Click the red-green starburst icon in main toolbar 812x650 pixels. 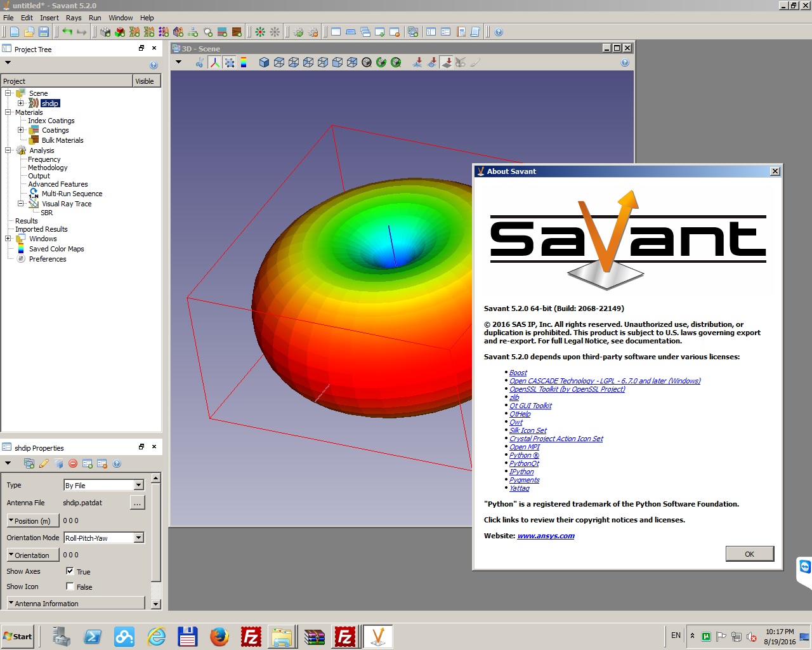coord(260,32)
